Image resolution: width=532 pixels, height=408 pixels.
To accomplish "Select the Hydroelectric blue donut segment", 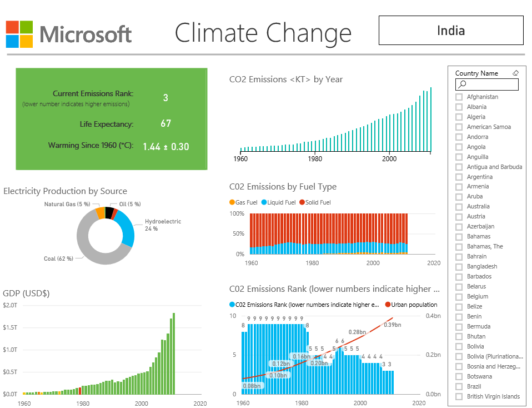I will [x=127, y=227].
